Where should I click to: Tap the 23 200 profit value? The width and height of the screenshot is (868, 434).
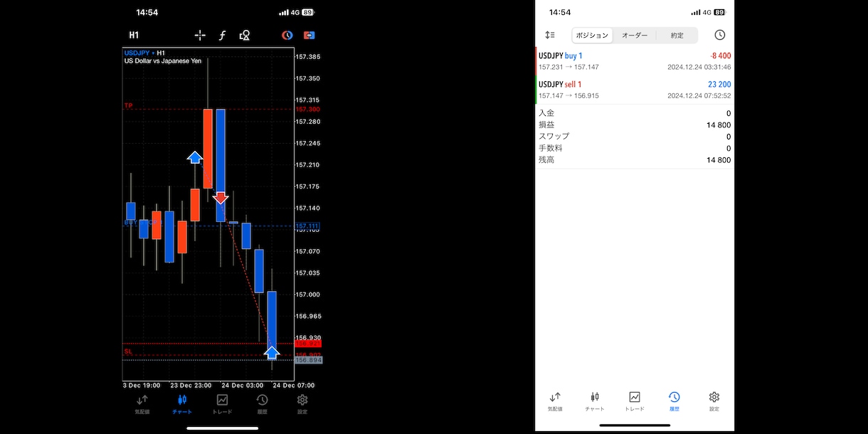click(719, 84)
